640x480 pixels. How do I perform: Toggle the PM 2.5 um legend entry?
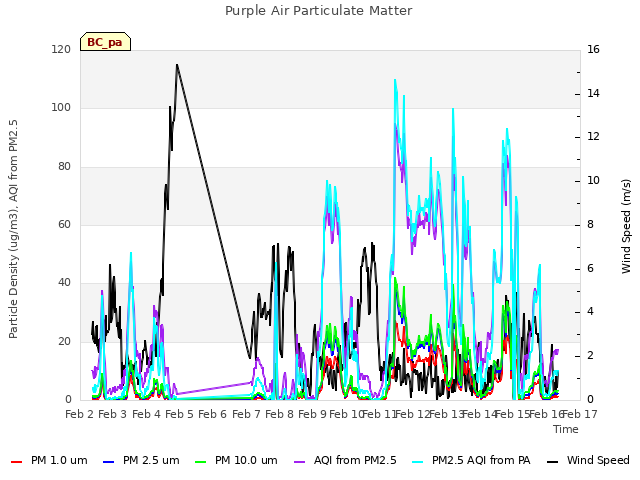(x=141, y=461)
